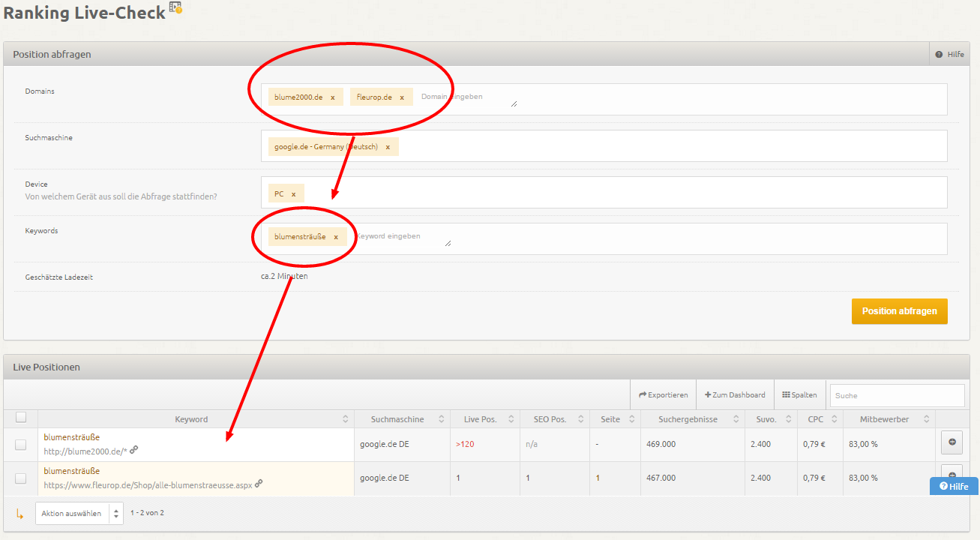
Task: Focus the Domain eingeben input field
Action: [468, 97]
